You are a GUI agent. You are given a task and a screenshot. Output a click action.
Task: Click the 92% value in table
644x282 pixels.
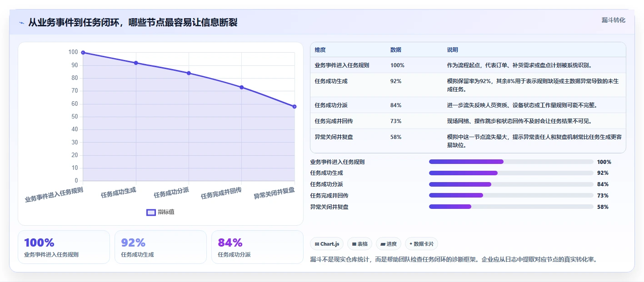[x=396, y=81]
